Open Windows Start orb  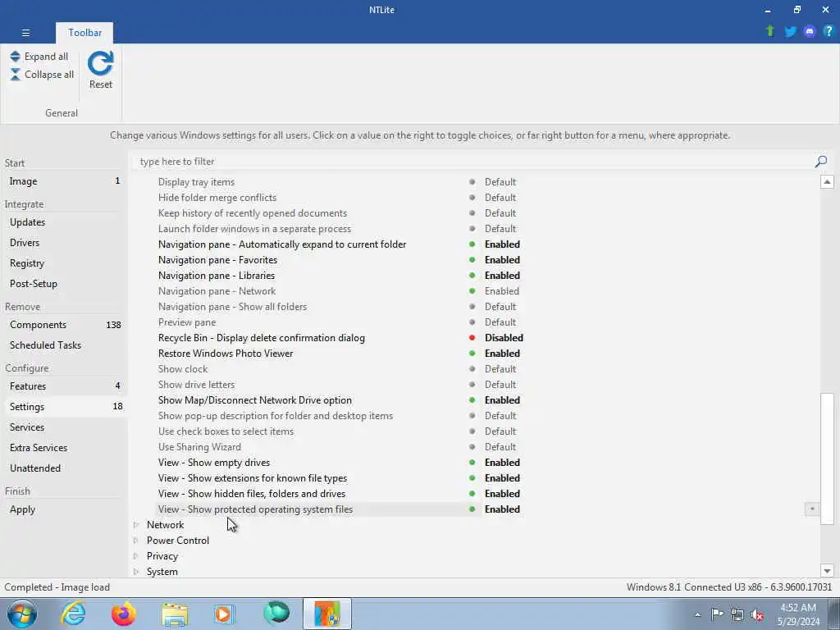pyautogui.click(x=22, y=614)
